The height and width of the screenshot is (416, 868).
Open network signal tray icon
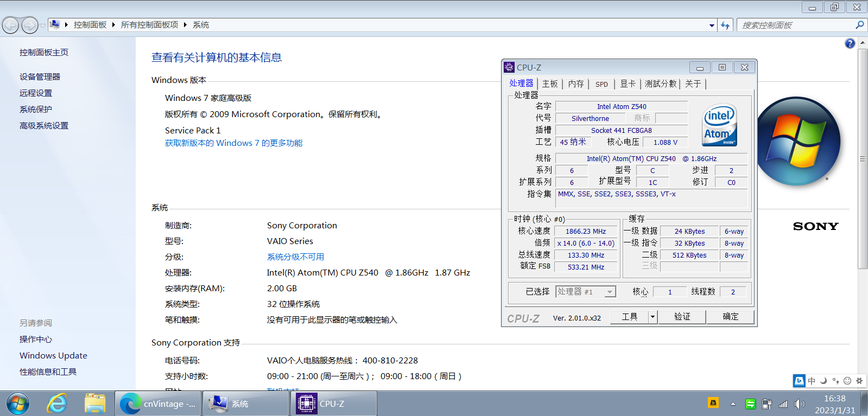coord(783,404)
